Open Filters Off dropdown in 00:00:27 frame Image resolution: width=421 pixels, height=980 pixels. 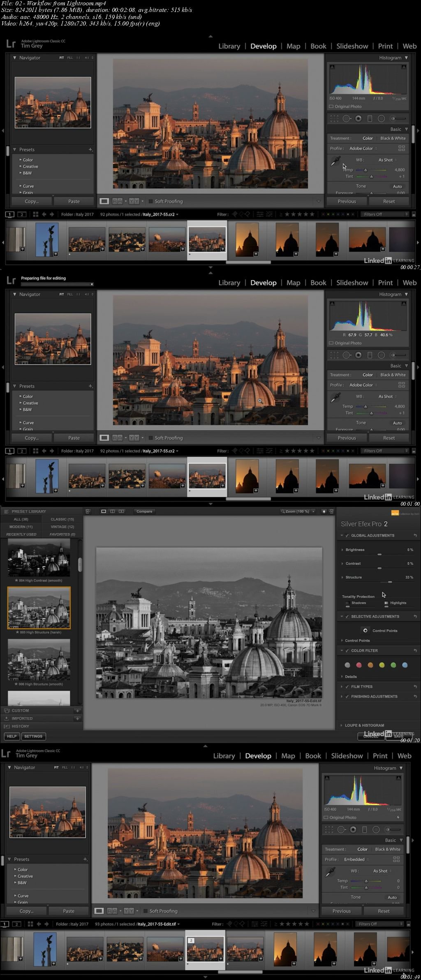(x=385, y=214)
